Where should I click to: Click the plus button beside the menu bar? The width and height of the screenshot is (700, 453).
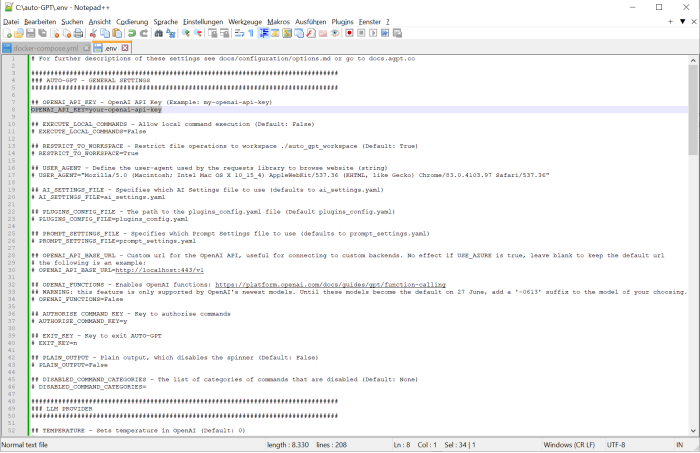(670, 21)
